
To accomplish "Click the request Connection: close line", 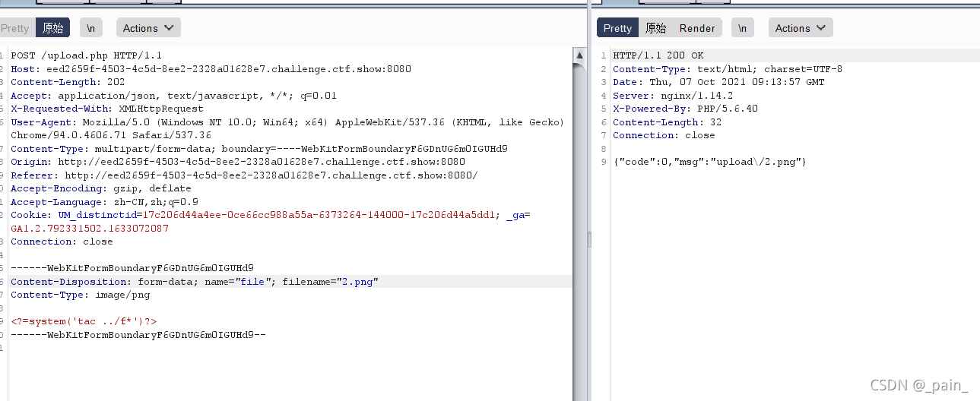I will point(62,242).
